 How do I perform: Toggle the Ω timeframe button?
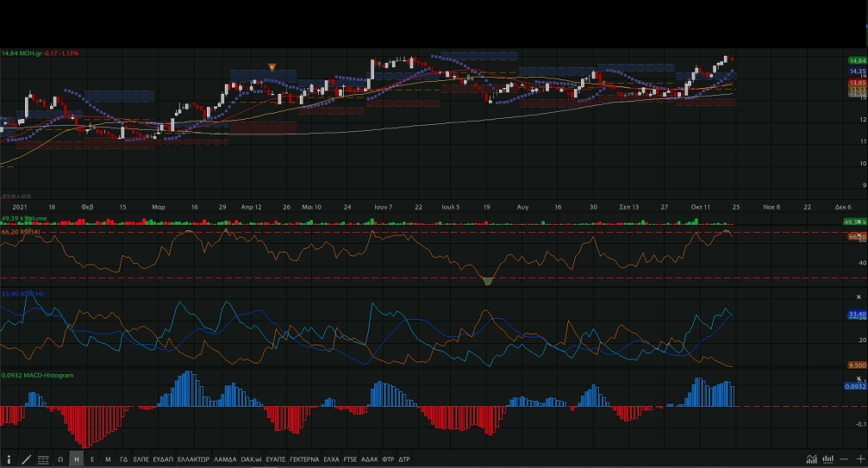(x=60, y=459)
